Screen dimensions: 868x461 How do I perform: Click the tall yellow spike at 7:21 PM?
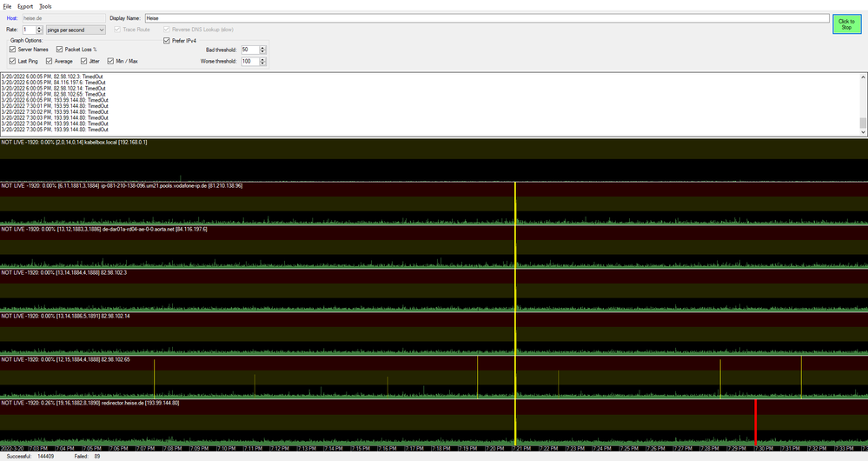point(515,313)
